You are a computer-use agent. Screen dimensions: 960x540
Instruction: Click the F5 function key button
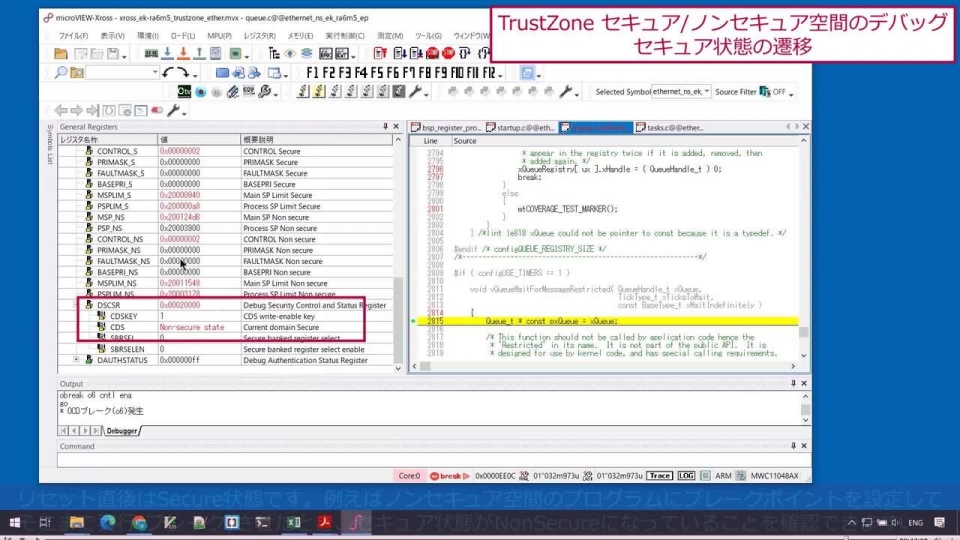[x=377, y=73]
